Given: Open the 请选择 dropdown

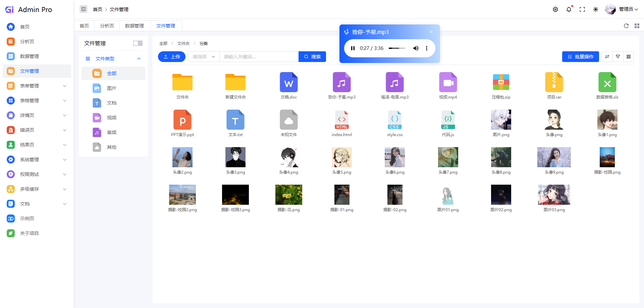Looking at the screenshot, I should pos(204,57).
